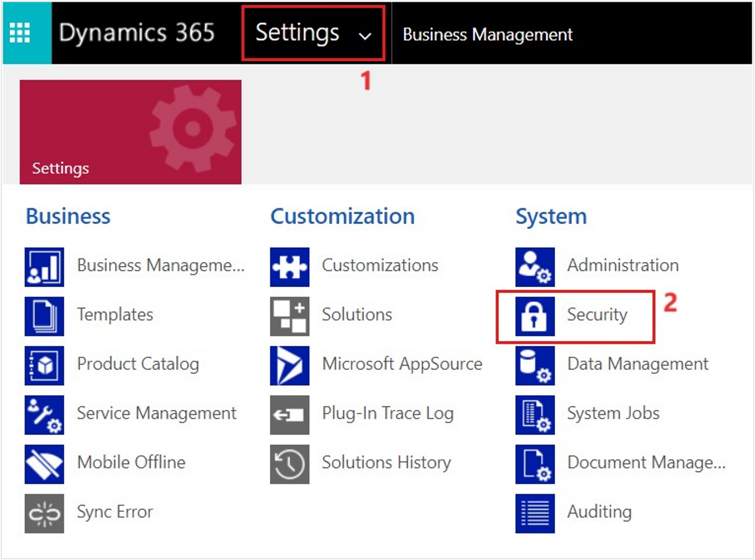Open the System Jobs link

pyautogui.click(x=614, y=414)
